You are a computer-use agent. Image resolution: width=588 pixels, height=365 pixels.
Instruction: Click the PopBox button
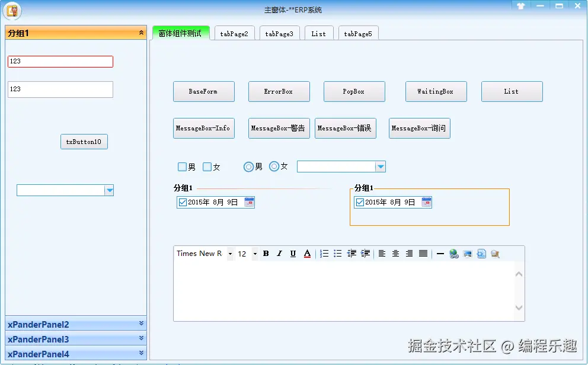354,91
